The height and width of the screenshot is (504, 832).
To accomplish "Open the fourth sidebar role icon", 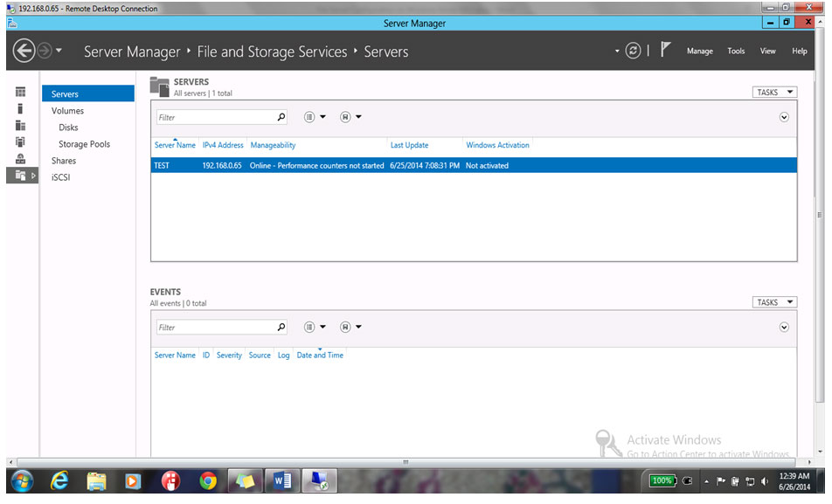I will pyautogui.click(x=20, y=142).
